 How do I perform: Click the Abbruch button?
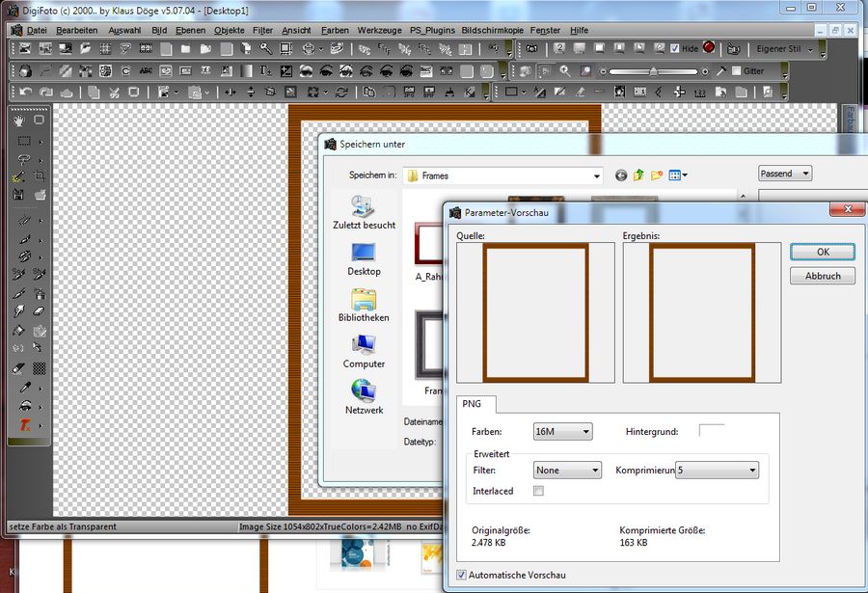point(822,276)
